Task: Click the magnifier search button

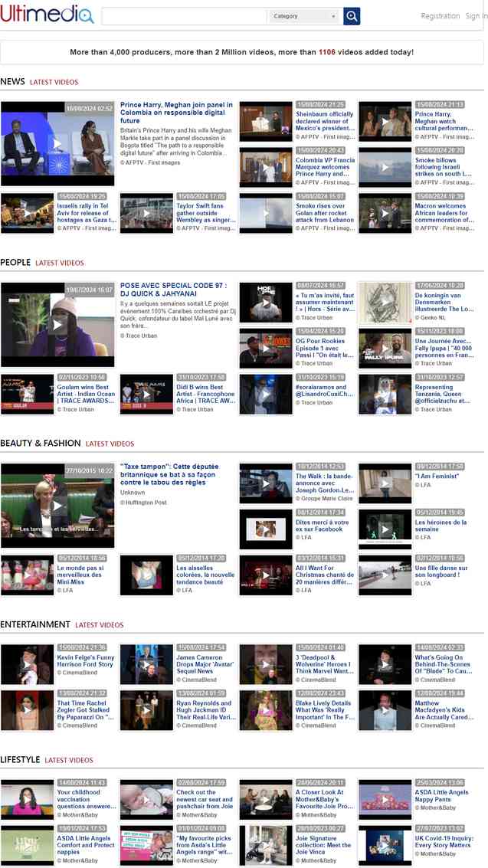Action: point(352,16)
